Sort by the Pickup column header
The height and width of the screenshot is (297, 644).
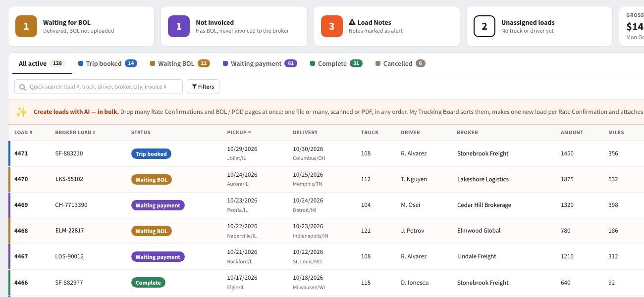[239, 132]
